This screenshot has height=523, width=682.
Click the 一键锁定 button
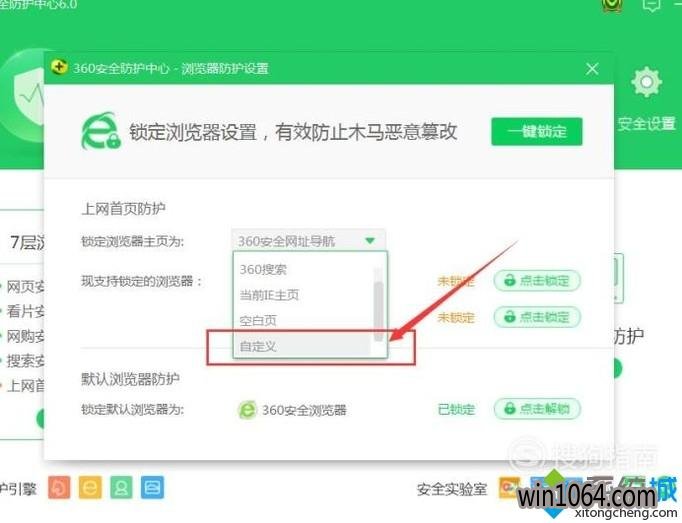[x=537, y=131]
